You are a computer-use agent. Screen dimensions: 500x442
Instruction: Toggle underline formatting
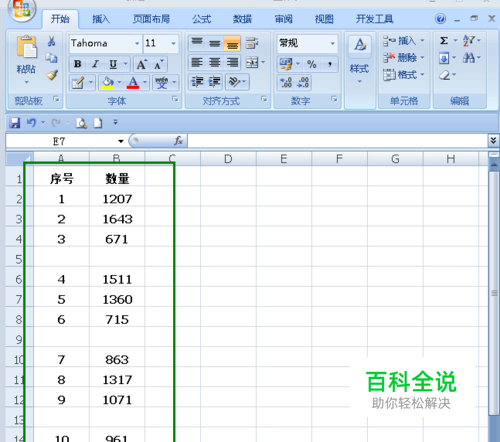pyautogui.click(x=113, y=64)
